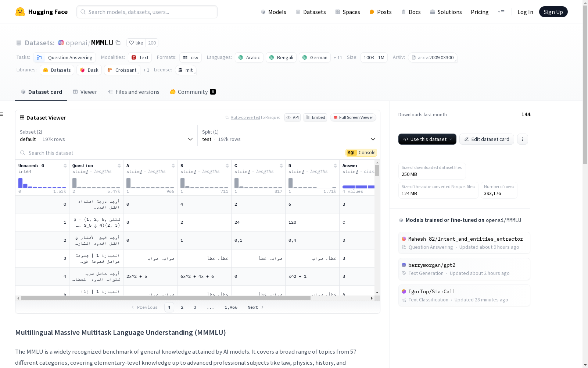The height and width of the screenshot is (368, 588).
Task: Go to Spaces in the top navigation
Action: point(348,12)
